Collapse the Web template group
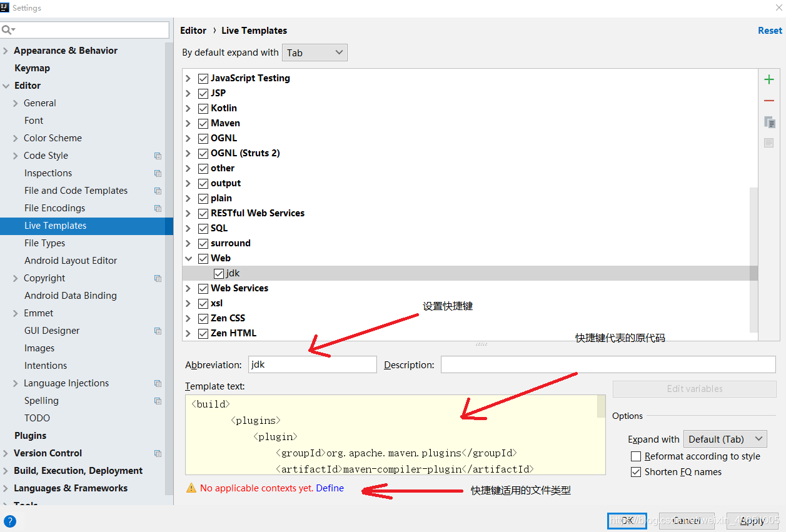The height and width of the screenshot is (532, 786). click(189, 258)
